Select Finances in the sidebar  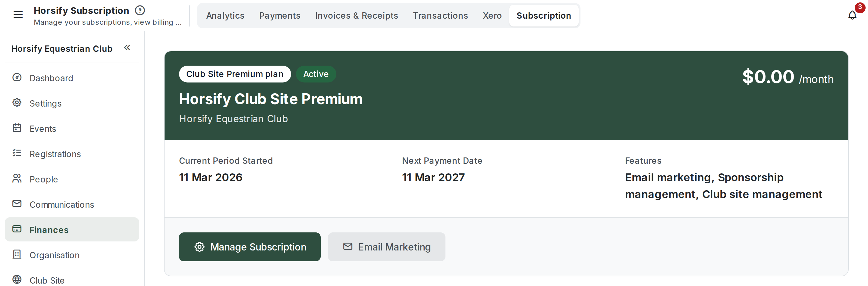[x=72, y=229]
